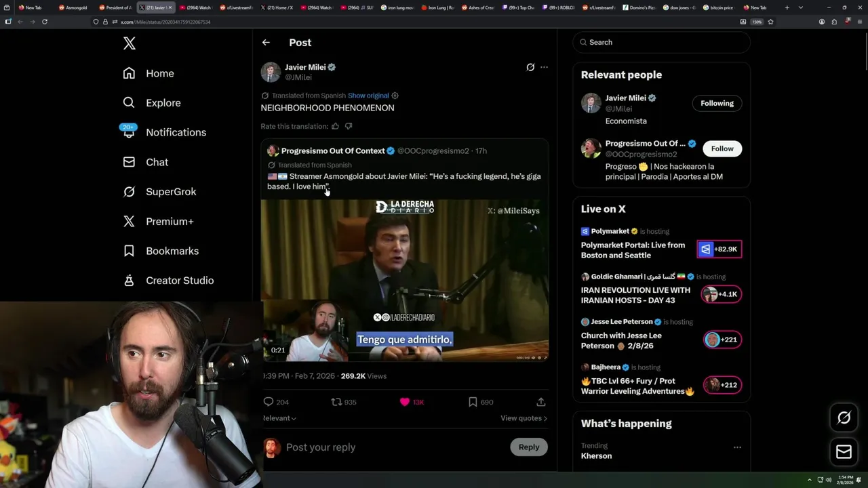The image size is (868, 488).
Task: Open Chat in the sidebar
Action: 145,162
